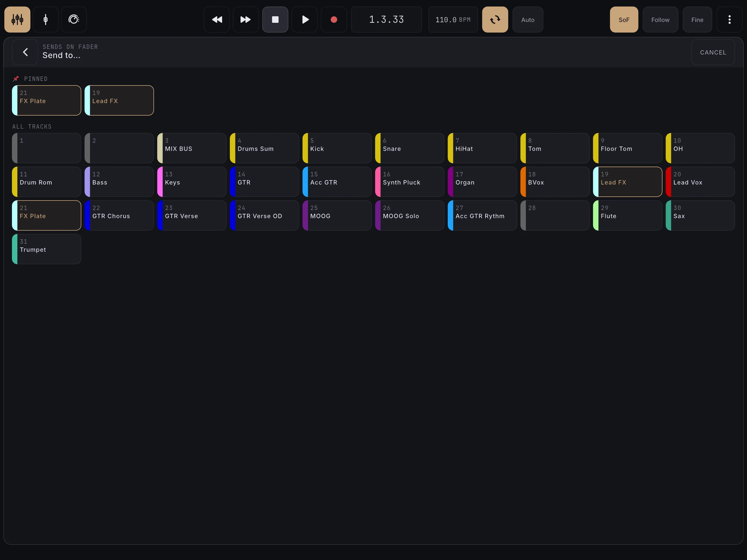Select the Floor Tom track
The image size is (747, 560).
point(628,148)
